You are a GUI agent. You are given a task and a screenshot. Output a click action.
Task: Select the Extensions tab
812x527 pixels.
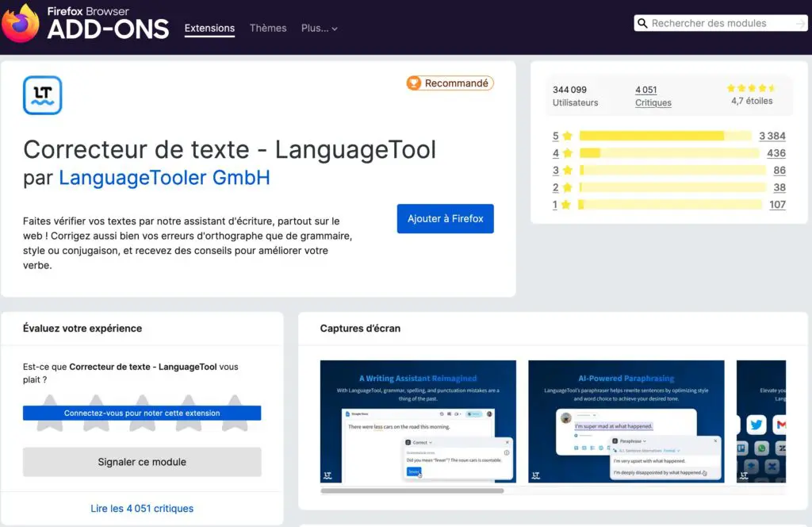(x=209, y=28)
